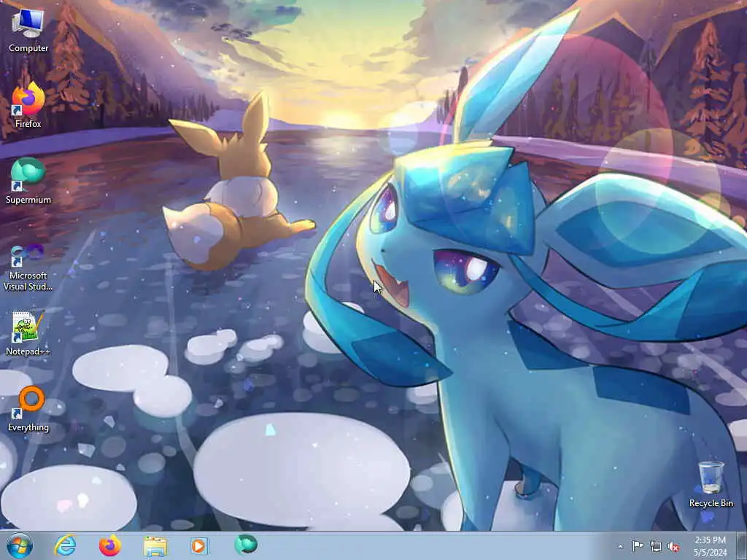Show hidden system tray icons
Viewport: 747px width, 560px height.
pyautogui.click(x=620, y=546)
